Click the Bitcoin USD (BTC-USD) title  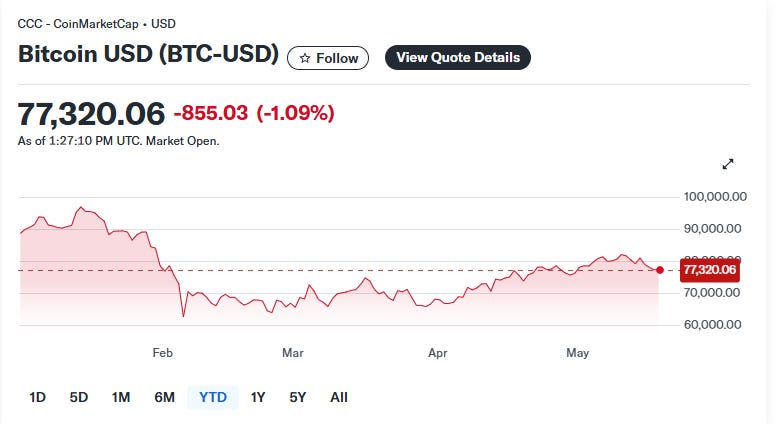[148, 54]
